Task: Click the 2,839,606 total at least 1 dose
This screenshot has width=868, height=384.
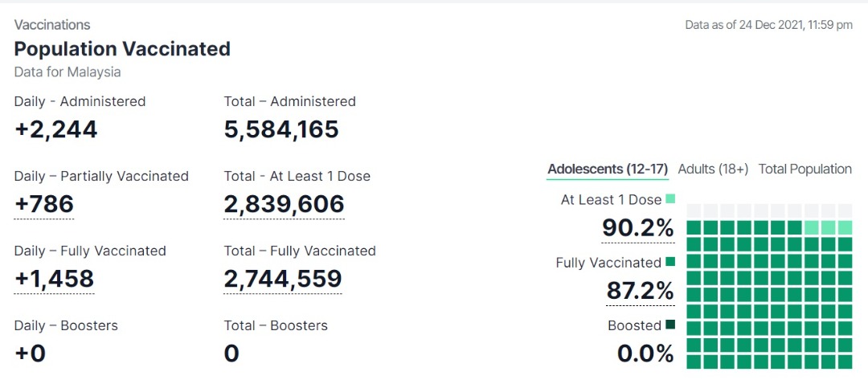Action: coord(284,205)
